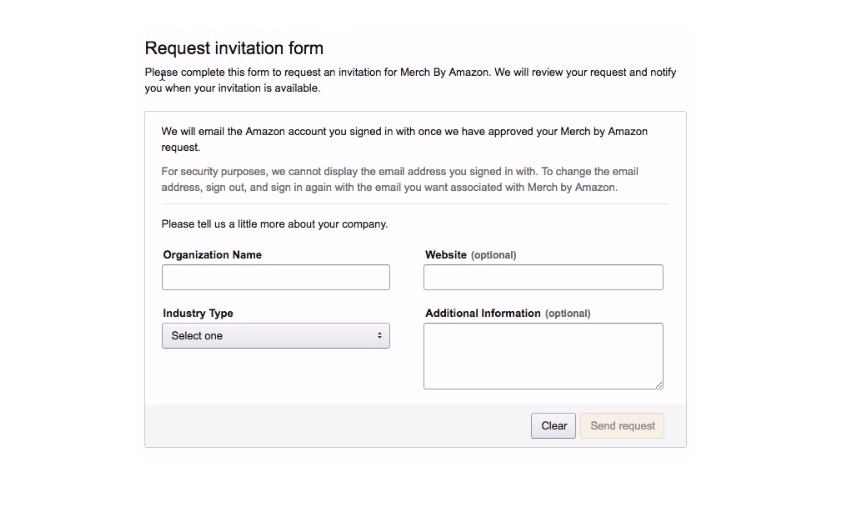Click the 'We will email the Amazon account' paragraph
This screenshot has width=850, height=517.
coord(404,139)
